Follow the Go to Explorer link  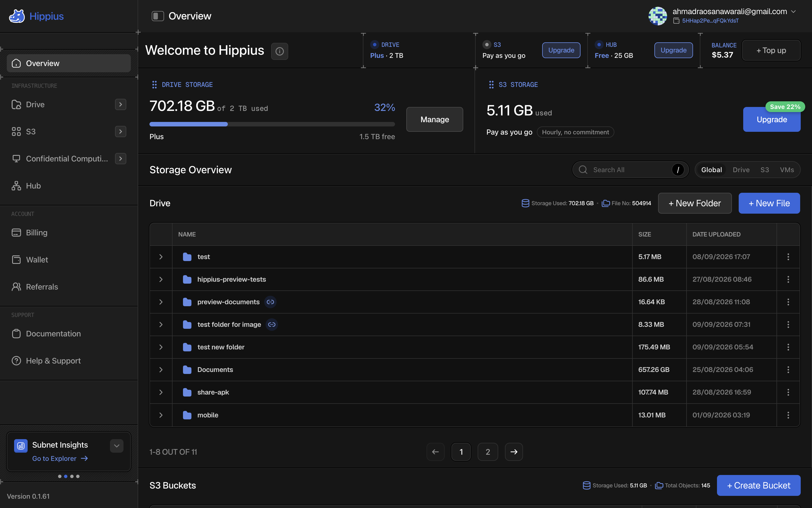click(60, 459)
